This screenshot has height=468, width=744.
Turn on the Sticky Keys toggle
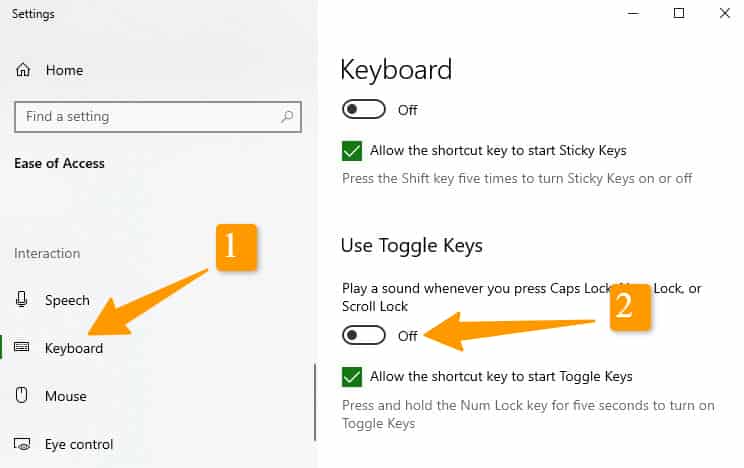(363, 110)
